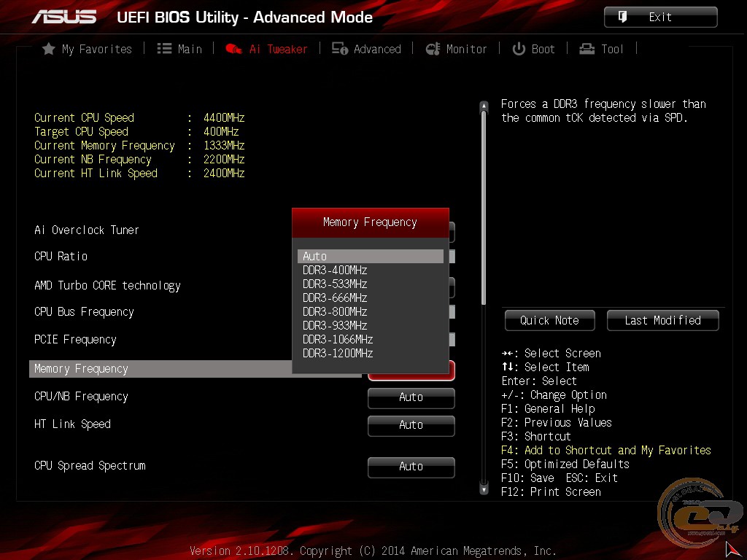Choose Auto in Memory Frequency list
747x560 pixels.
[x=370, y=256]
